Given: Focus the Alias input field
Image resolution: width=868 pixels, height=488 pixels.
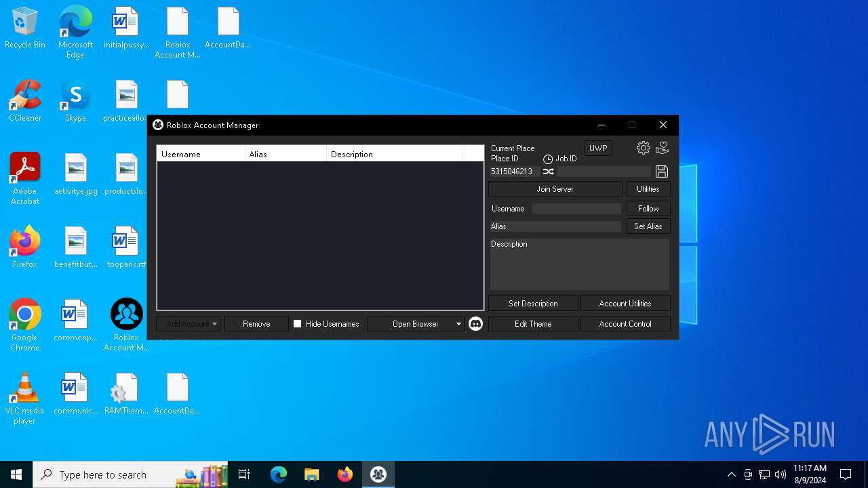Looking at the screenshot, I should 555,226.
